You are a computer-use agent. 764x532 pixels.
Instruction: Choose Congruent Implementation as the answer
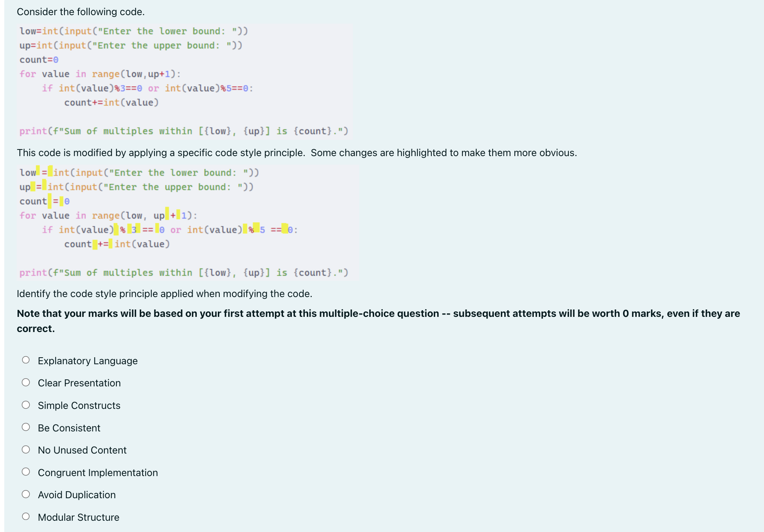[x=26, y=471]
